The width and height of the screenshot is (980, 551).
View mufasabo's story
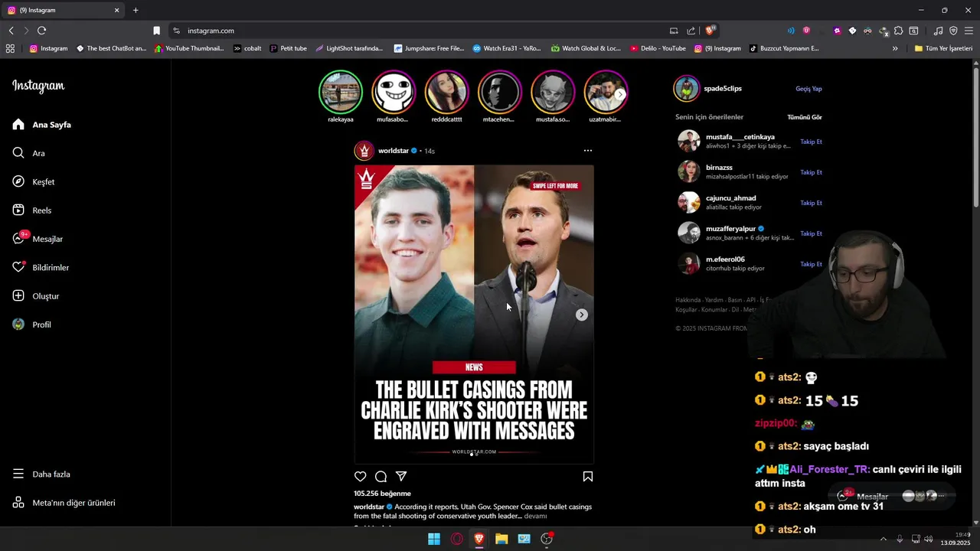(394, 92)
